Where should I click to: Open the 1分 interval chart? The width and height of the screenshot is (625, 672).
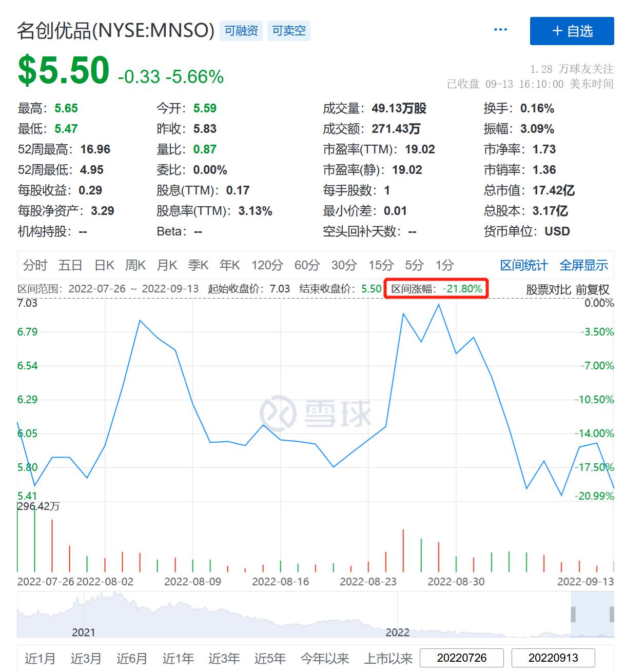click(x=444, y=265)
